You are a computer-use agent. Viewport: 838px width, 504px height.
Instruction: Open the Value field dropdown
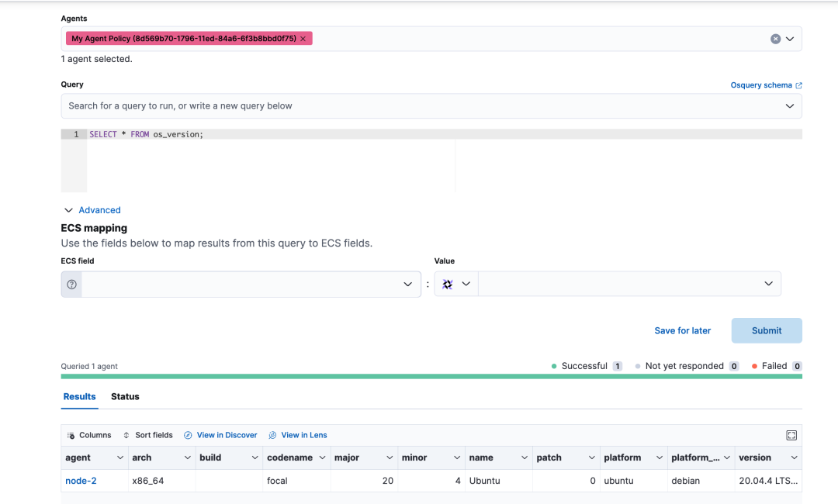coord(768,285)
